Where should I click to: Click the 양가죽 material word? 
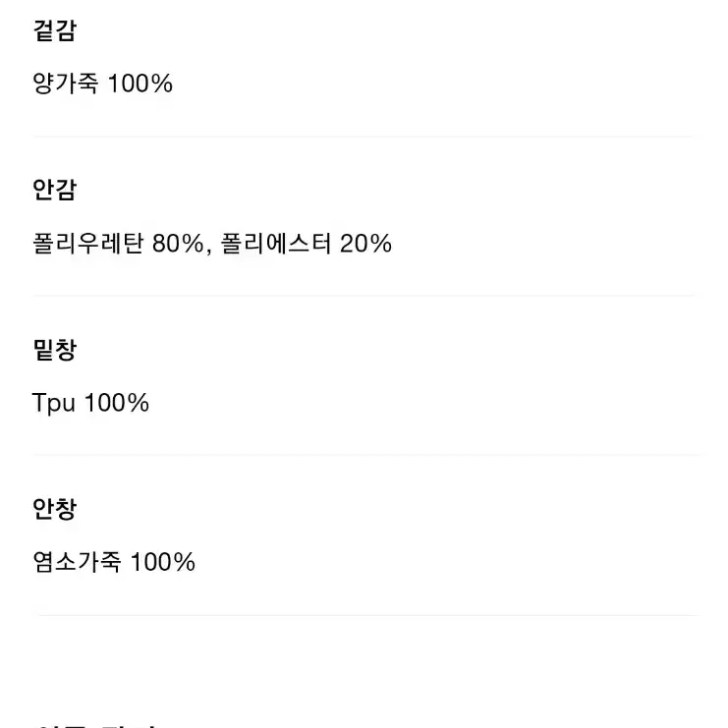pos(66,84)
